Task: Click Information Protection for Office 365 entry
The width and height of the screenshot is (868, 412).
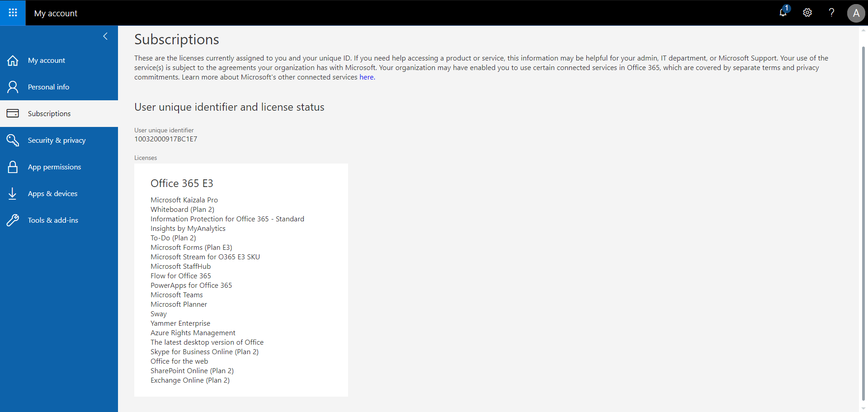Action: [227, 219]
